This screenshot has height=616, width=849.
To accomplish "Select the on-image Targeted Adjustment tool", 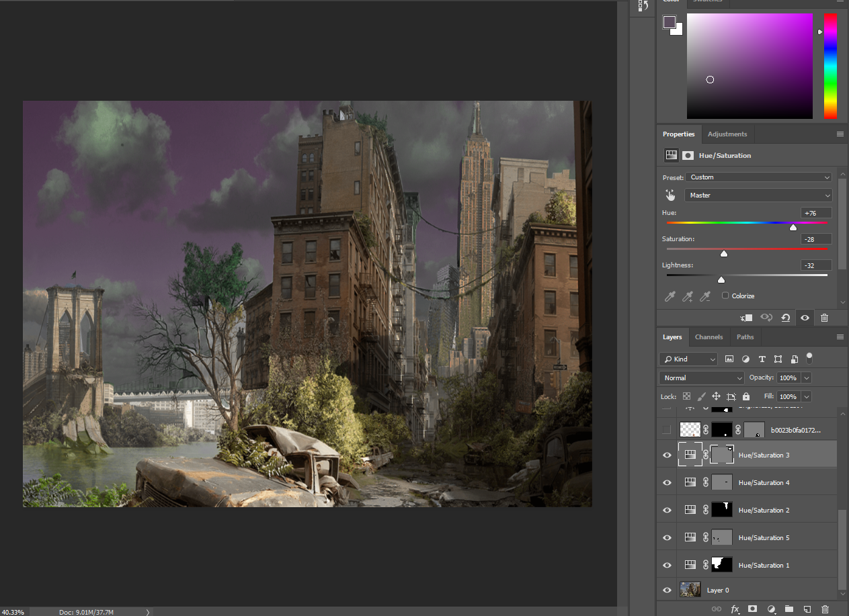I will [670, 194].
